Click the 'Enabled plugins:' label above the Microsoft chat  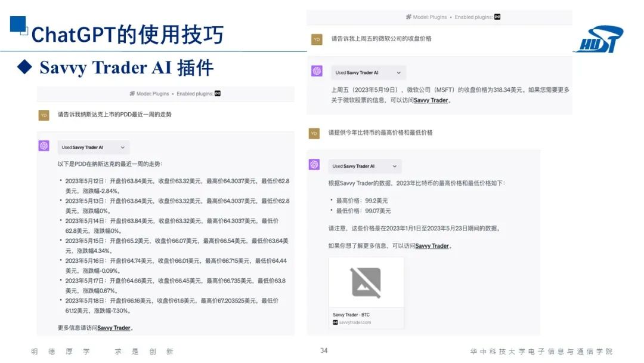(473, 17)
